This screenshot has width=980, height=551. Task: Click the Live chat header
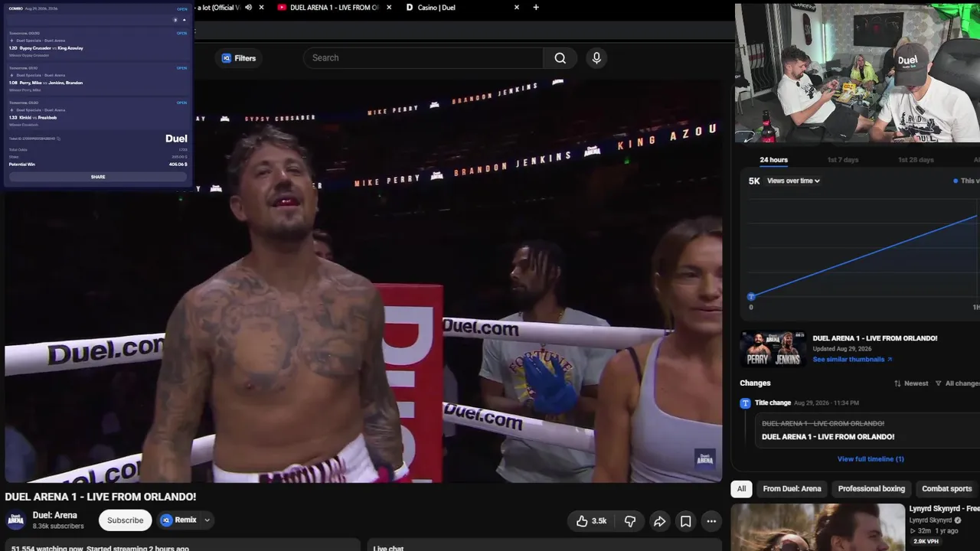pyautogui.click(x=388, y=548)
